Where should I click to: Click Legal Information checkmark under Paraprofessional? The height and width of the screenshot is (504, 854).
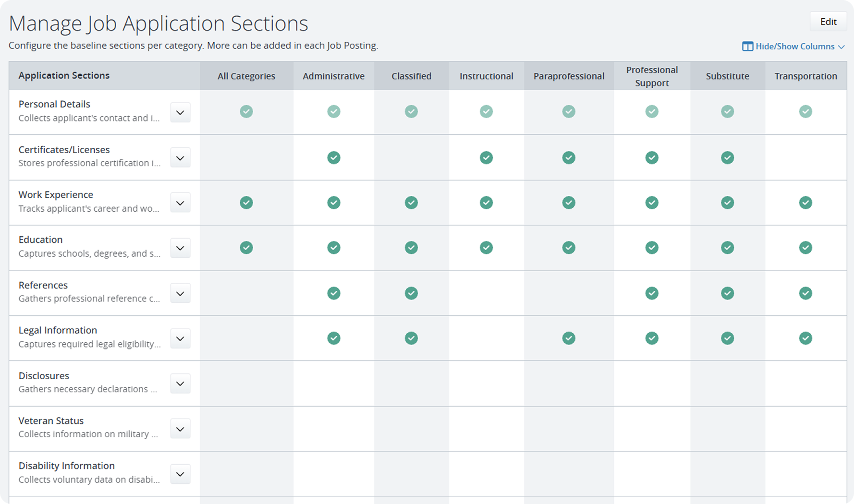(569, 338)
